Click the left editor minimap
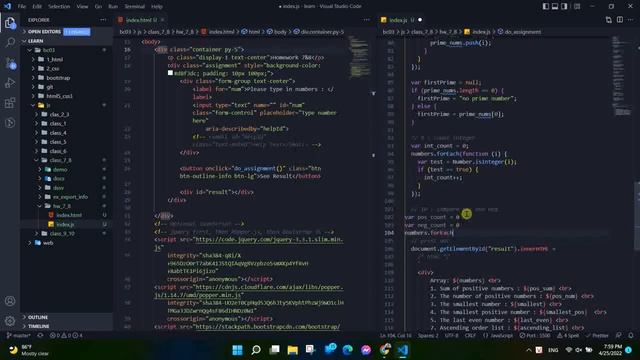The image size is (640, 360). [359, 57]
